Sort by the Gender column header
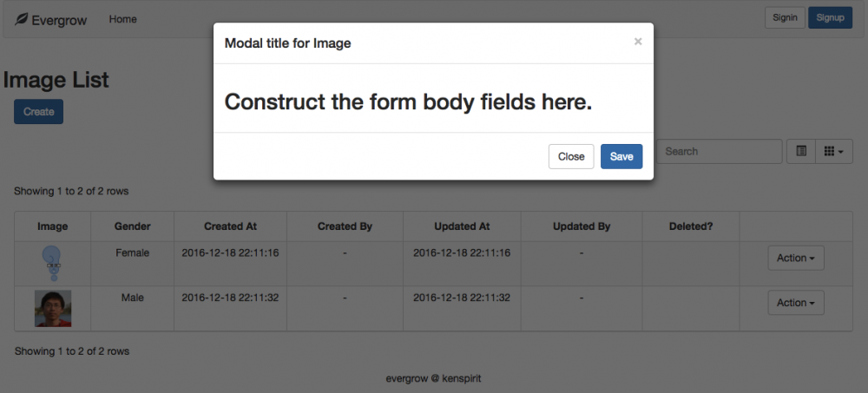This screenshot has height=393, width=868. tap(132, 226)
